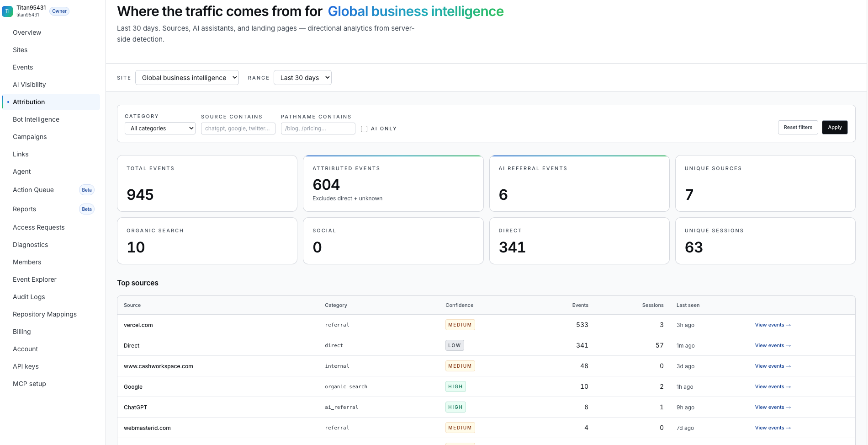Click the ai_referral category cell

click(341, 407)
